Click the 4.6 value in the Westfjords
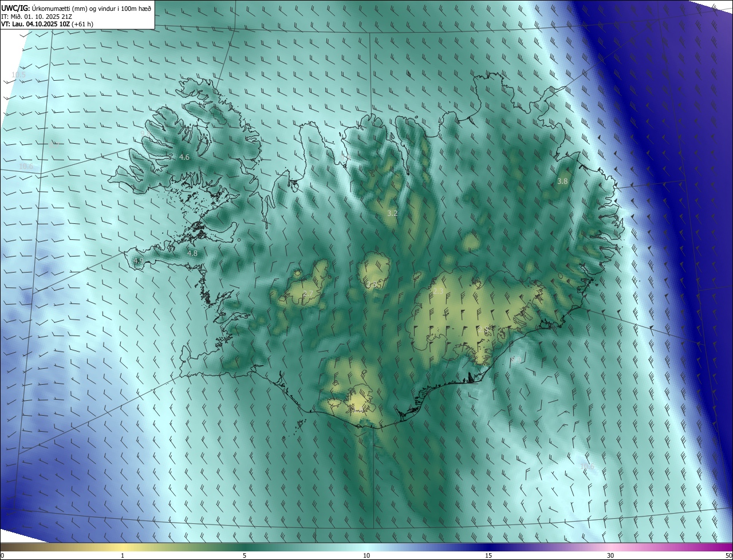Viewport: 733px width, 560px height. click(184, 157)
